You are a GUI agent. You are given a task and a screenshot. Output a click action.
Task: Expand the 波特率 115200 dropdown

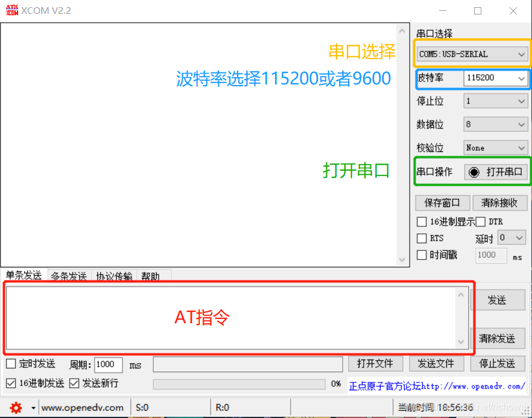(496, 78)
